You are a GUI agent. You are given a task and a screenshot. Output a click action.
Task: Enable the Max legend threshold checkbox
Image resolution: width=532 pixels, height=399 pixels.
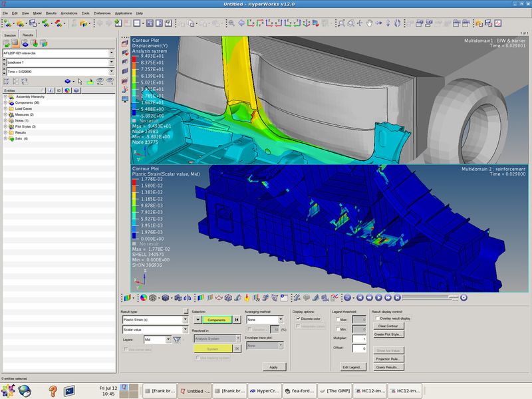pyautogui.click(x=338, y=319)
